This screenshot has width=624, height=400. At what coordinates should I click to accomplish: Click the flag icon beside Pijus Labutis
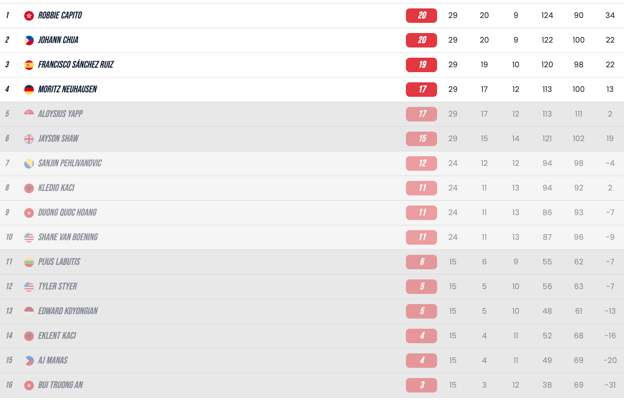pos(29,262)
